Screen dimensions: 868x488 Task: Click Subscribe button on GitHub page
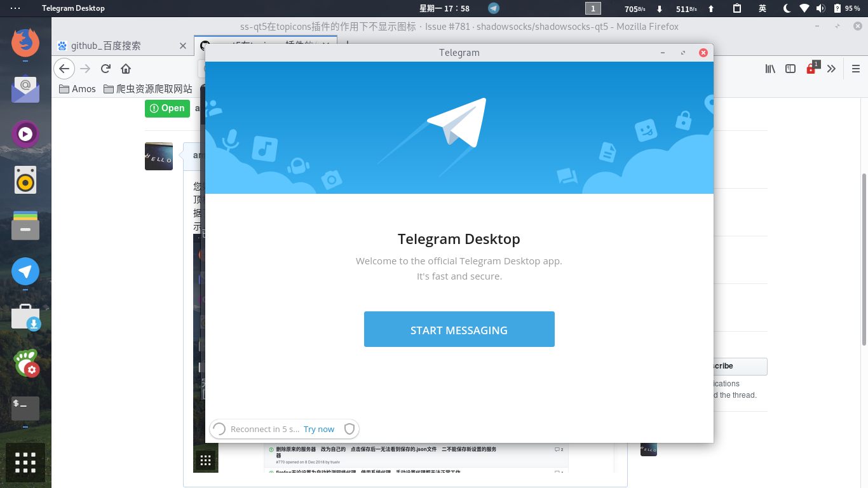(x=740, y=366)
